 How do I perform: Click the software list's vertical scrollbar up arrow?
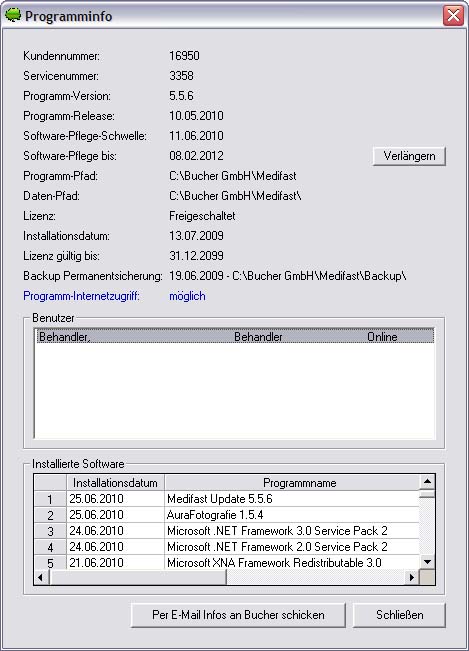(427, 482)
